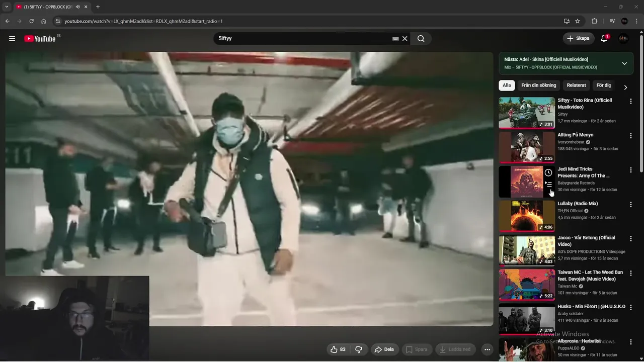This screenshot has width=644, height=362.
Task: Open options for Lullaby (Radio Mix)
Action: coord(631,205)
